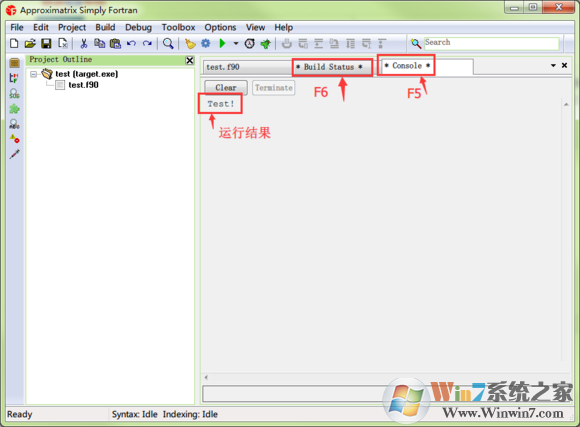580x427 pixels.
Task: Close the Project Outline panel
Action: click(190, 60)
